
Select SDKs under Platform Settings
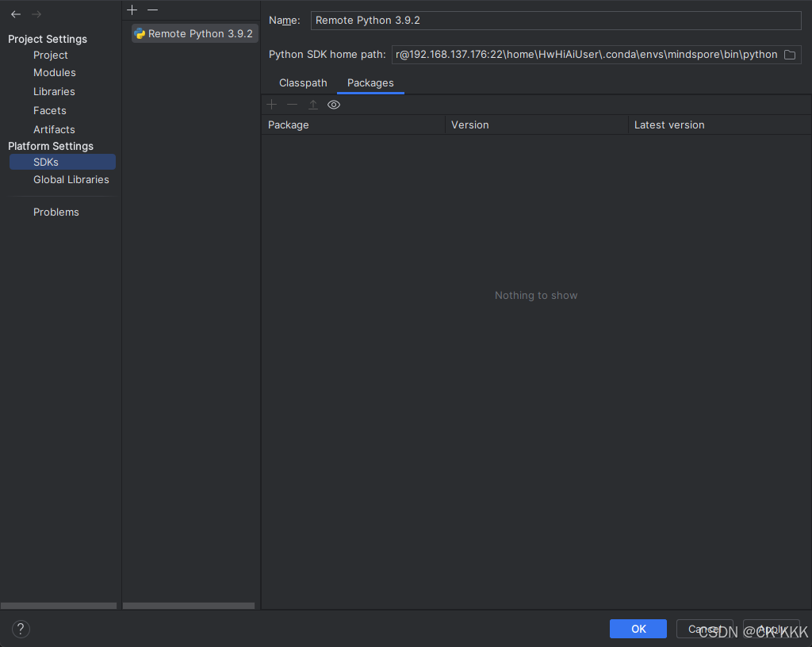pyautogui.click(x=62, y=162)
